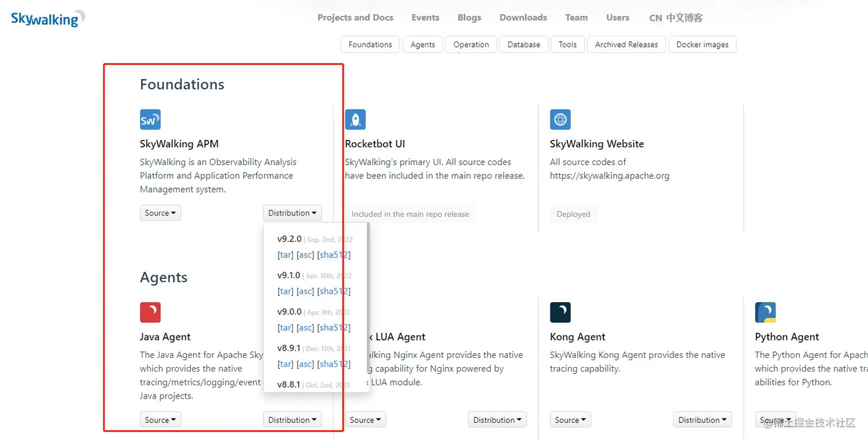Open v9.2.0 sha512 checksum link
The image size is (868, 441).
pyautogui.click(x=334, y=255)
